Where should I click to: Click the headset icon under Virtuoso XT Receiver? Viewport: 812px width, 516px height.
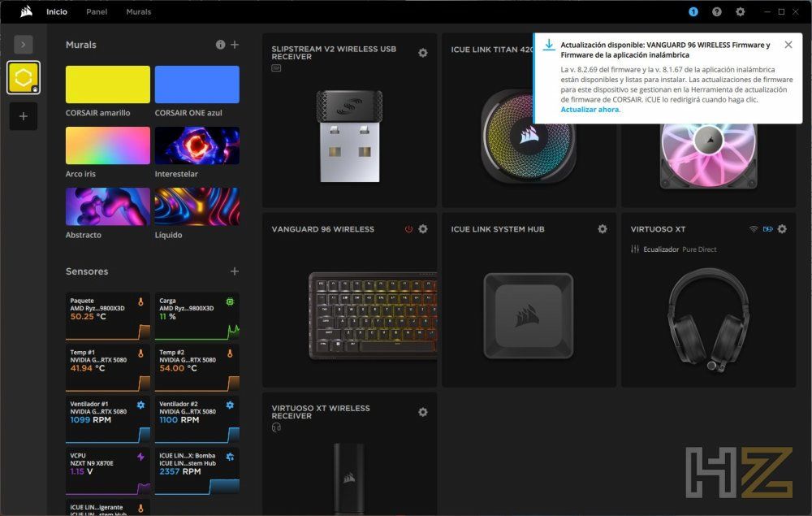tap(277, 427)
